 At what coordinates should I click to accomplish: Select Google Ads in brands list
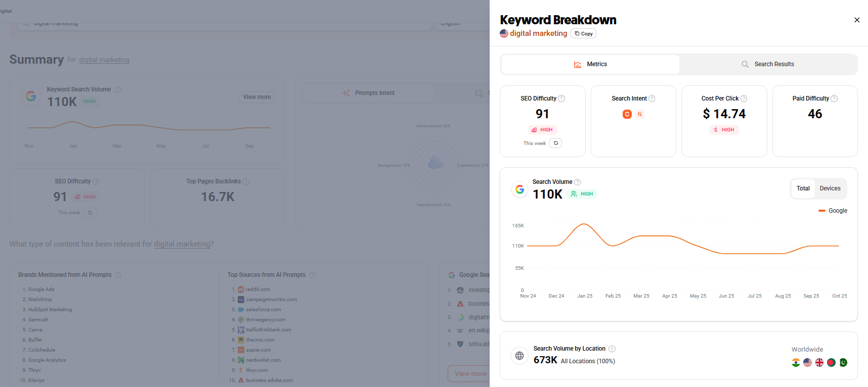[41, 289]
